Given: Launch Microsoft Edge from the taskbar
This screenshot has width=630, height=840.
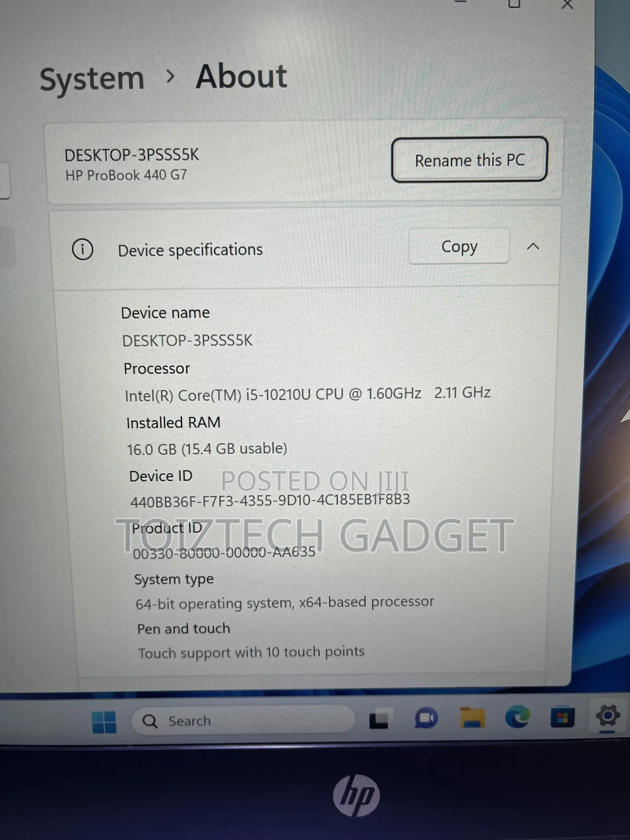Looking at the screenshot, I should [x=517, y=717].
